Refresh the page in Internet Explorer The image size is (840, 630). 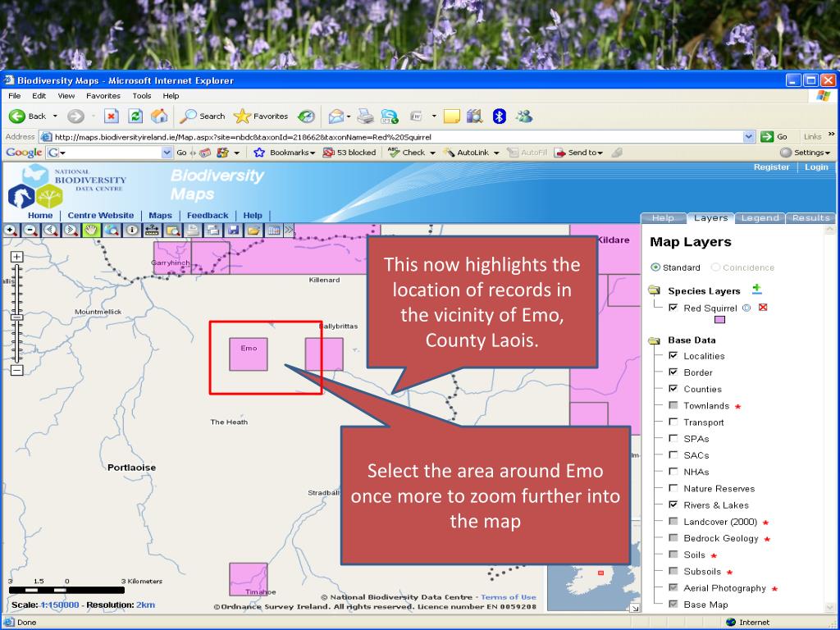click(135, 116)
